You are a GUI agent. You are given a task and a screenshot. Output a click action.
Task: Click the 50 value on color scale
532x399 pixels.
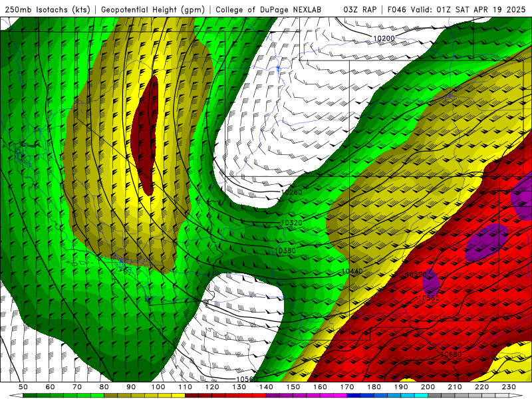point(23,387)
